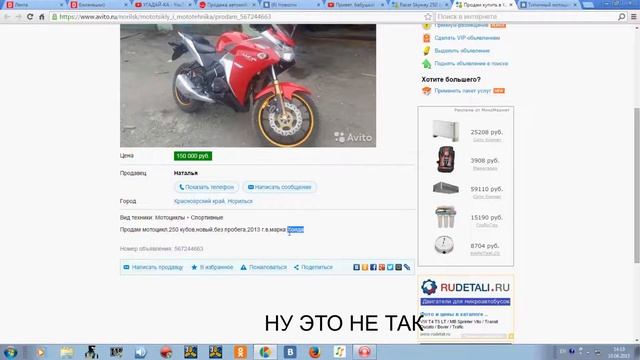This screenshot has width=640, height=360.
Task: Click the page vertical scrollbar
Action: click(x=637, y=186)
